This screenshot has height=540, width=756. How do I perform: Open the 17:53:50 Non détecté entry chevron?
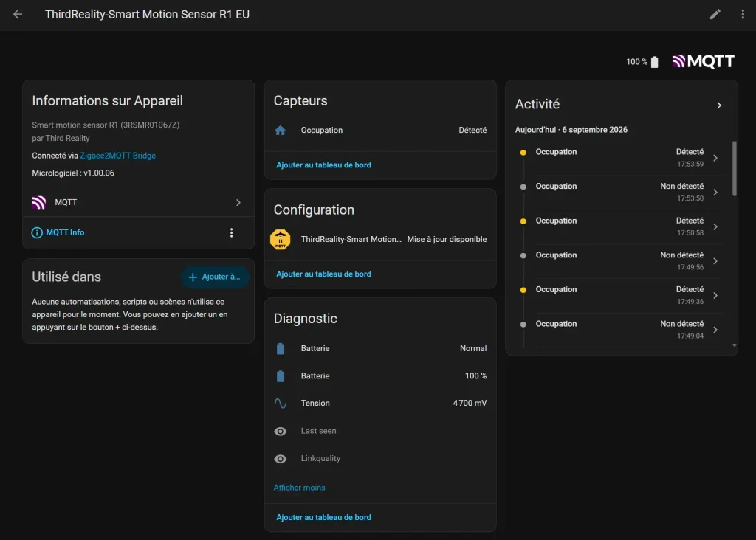(x=715, y=193)
